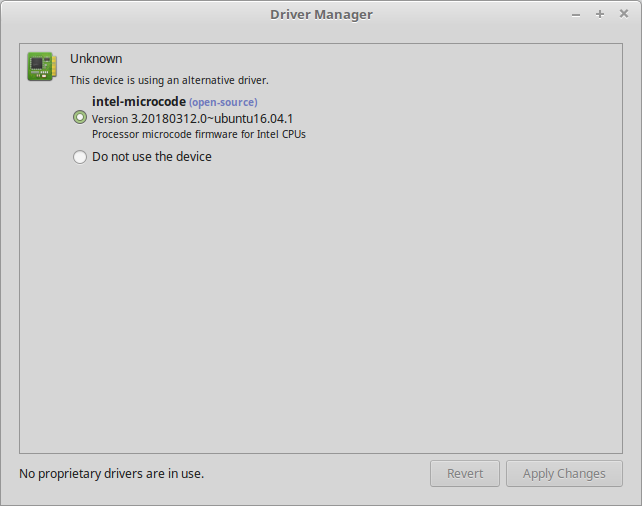This screenshot has height=506, width=642.
Task: Click the 'No proprietary drivers are in use' status
Action: (x=111, y=474)
